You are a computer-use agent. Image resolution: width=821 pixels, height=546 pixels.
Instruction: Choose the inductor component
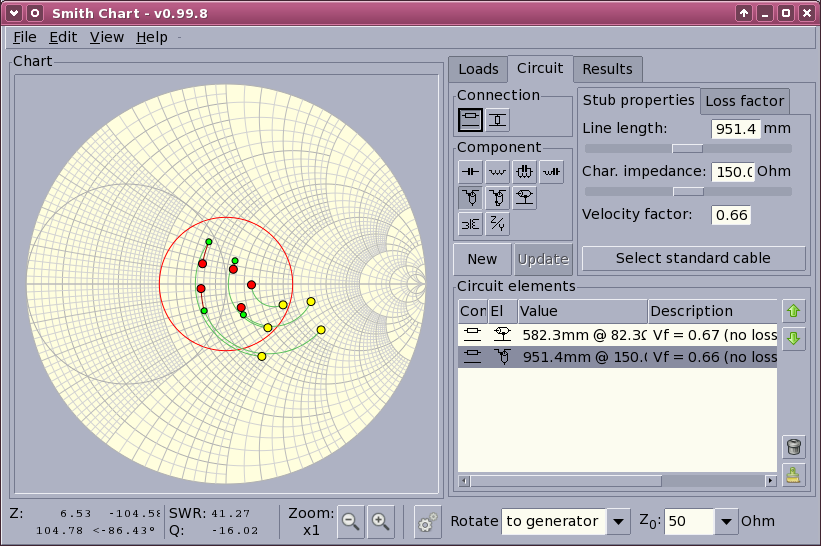pyautogui.click(x=497, y=172)
